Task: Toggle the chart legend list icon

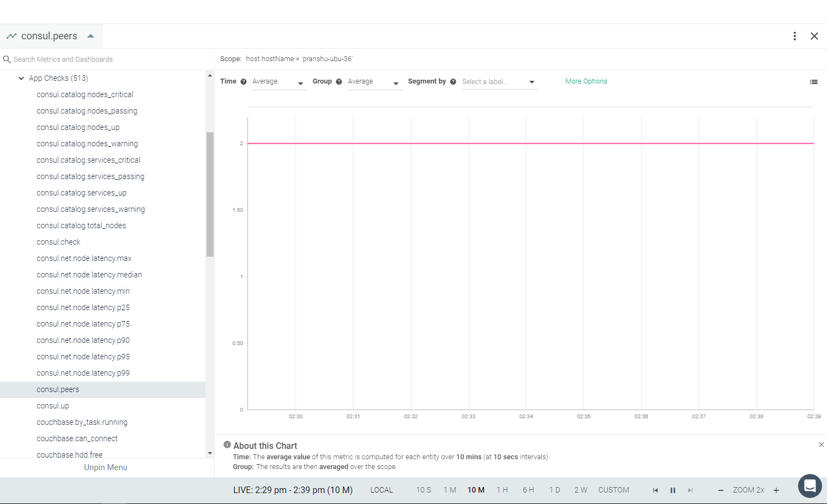Action: pos(814,82)
